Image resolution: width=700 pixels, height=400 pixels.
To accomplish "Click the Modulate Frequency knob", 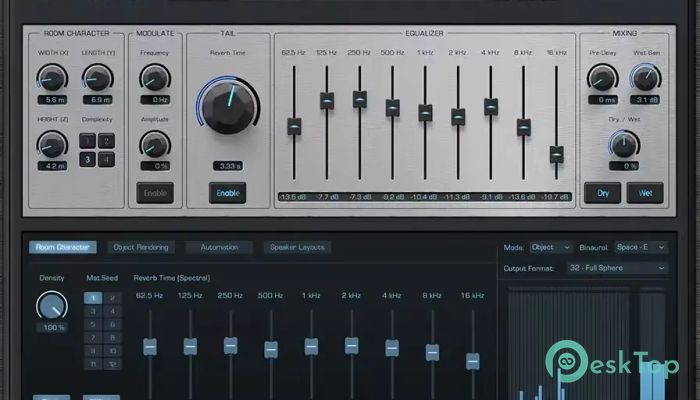I will tap(154, 77).
